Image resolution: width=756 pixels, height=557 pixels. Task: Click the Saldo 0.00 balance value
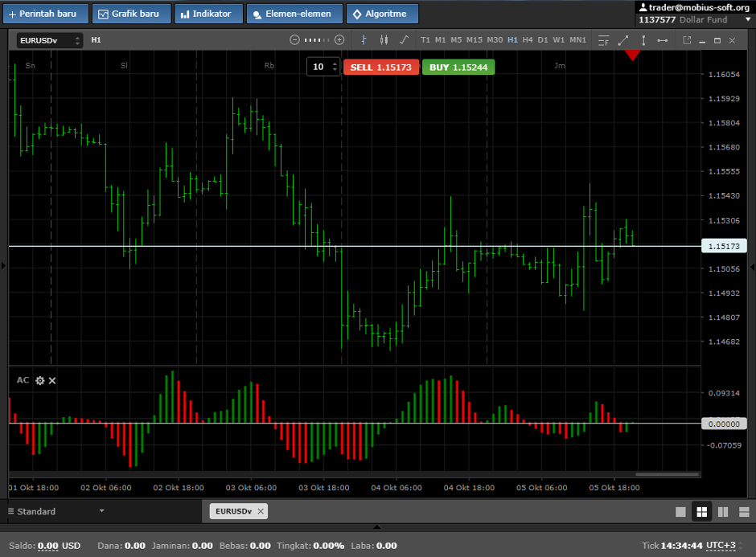[x=47, y=546]
